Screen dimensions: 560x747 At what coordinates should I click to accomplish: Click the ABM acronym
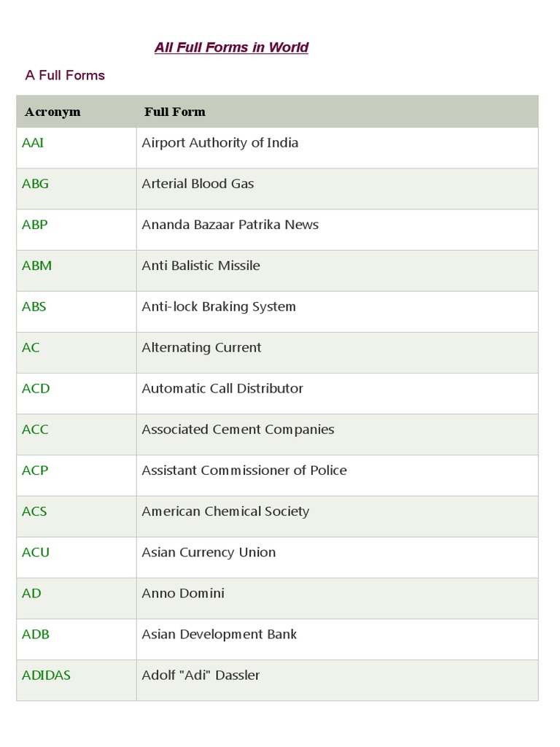pos(36,266)
